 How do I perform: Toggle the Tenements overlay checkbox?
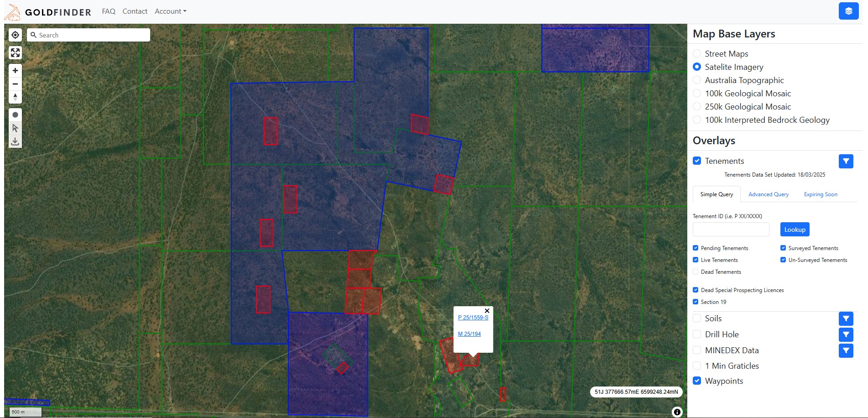click(697, 161)
